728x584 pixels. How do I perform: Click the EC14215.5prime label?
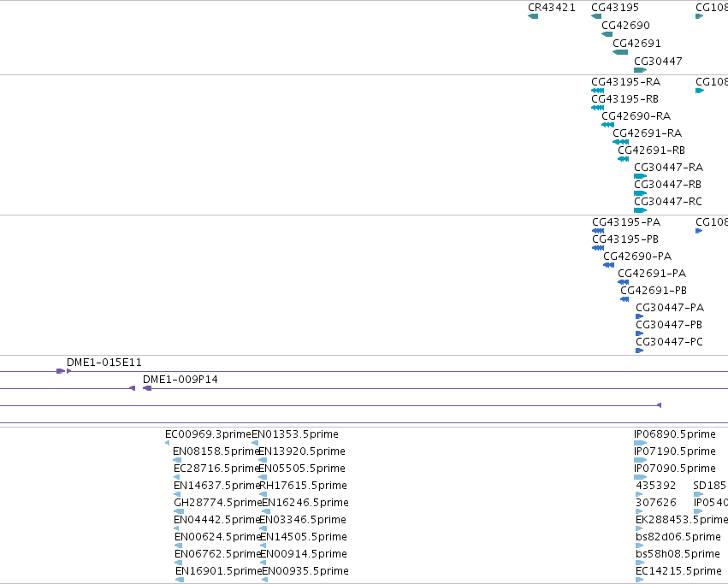point(678,571)
